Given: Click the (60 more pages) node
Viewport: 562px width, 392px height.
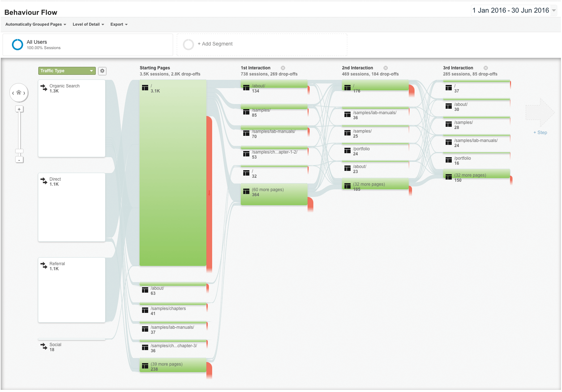Looking at the screenshot, I should coord(274,194).
